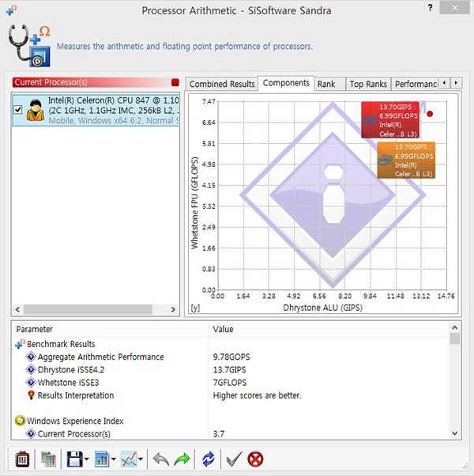Open the line graph dropdown arrow
The image size is (474, 476).
tap(141, 459)
